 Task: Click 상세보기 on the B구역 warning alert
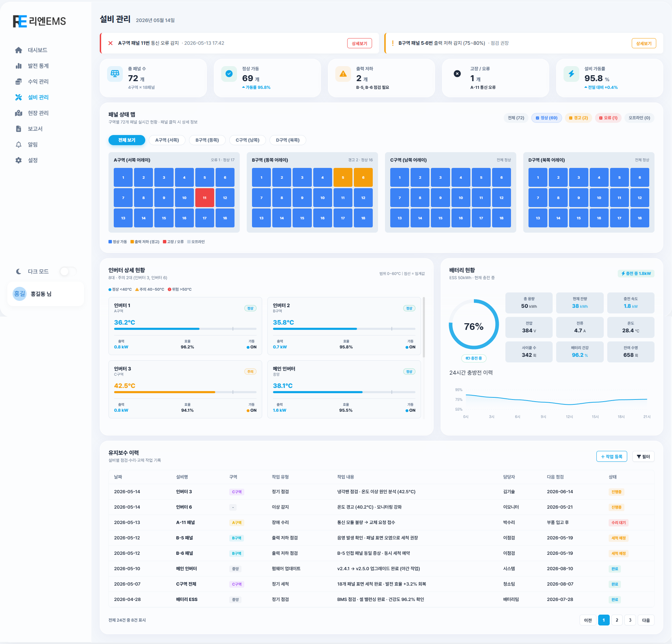click(x=644, y=43)
